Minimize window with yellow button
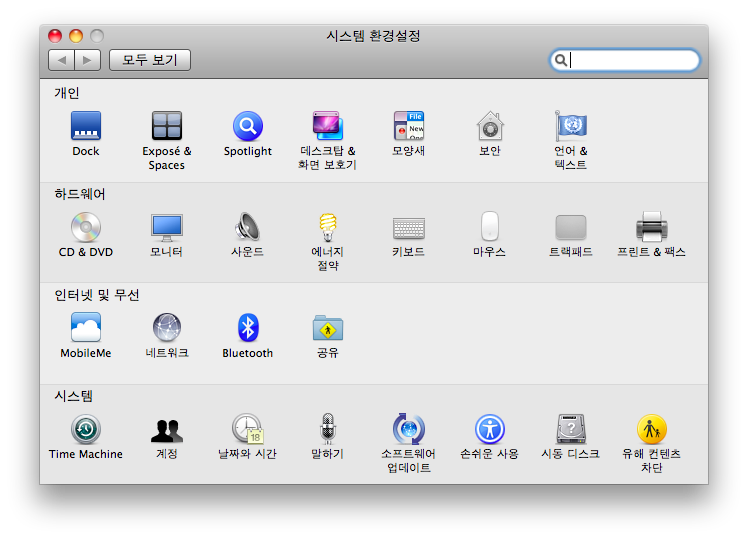The width and height of the screenshot is (748, 539). [x=76, y=36]
